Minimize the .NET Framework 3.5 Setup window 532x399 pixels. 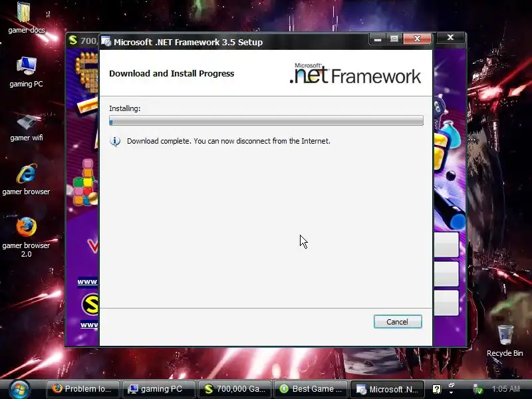[x=378, y=39]
